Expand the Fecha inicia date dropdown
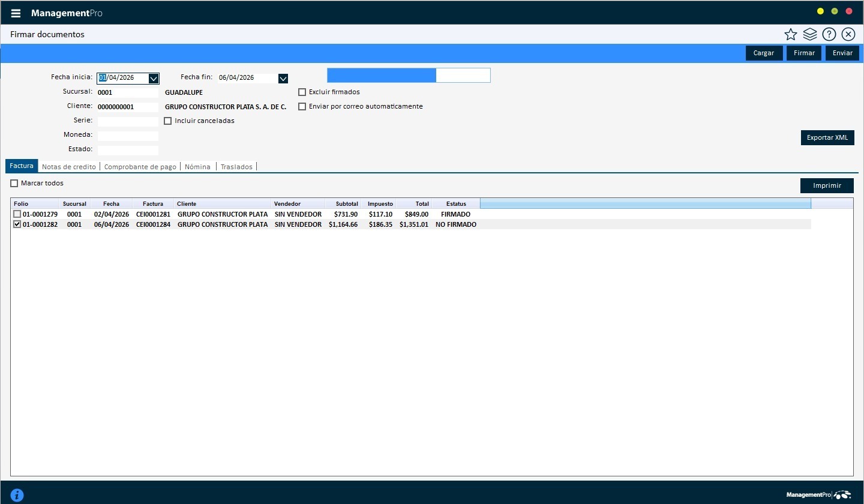This screenshot has height=504, width=864. pyautogui.click(x=154, y=78)
